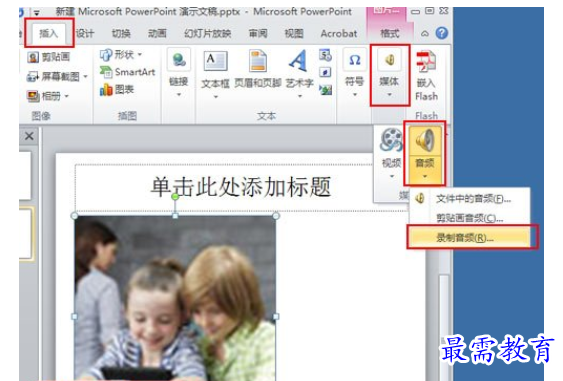Open the 屏幕截图 screenshot tool
Viewport: 563px width, 381px height.
53,76
